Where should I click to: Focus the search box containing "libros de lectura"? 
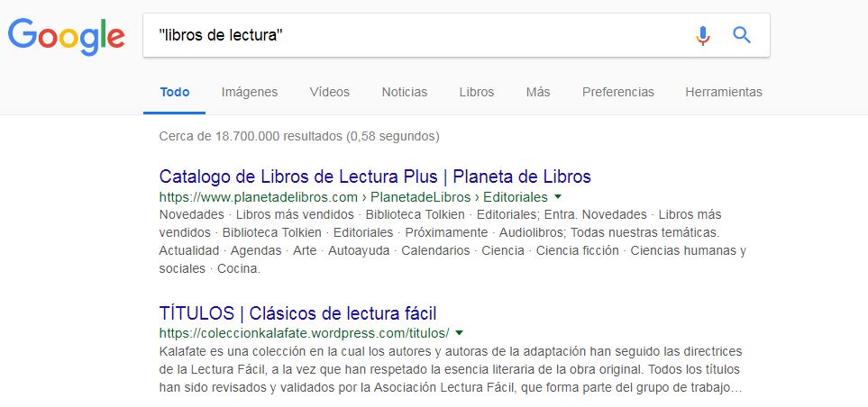coord(415,36)
